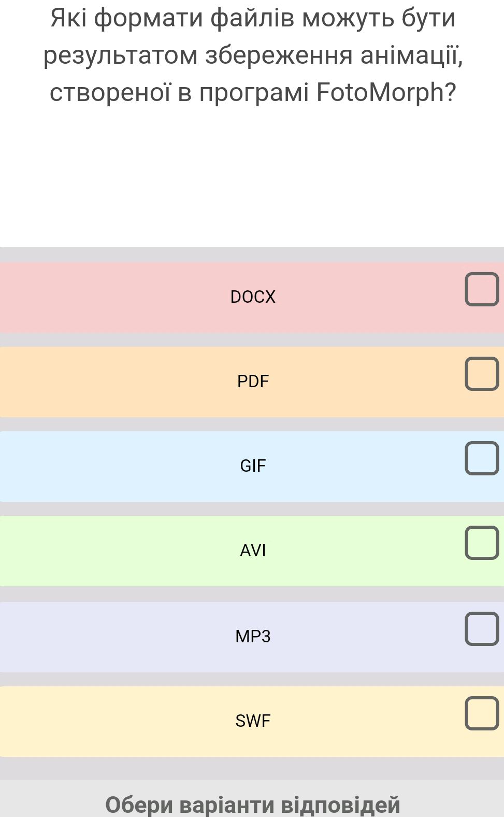
Task: Select the SWF checkbox
Action: 481,713
